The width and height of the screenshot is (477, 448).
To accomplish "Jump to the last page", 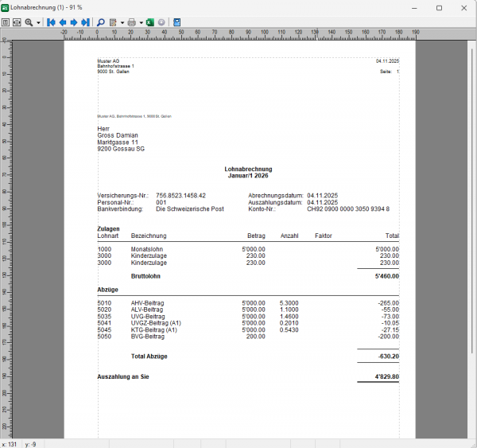I will (85, 22).
